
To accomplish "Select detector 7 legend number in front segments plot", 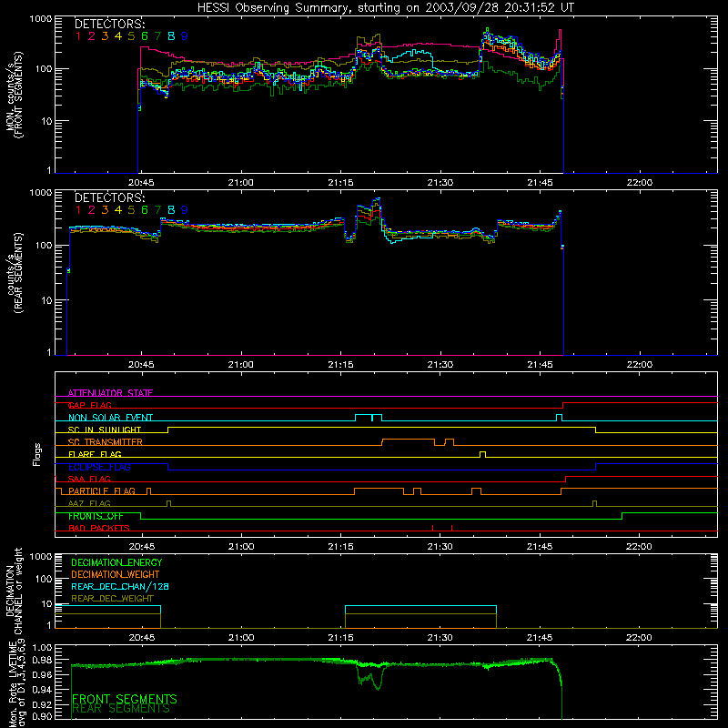I will 157,36.
